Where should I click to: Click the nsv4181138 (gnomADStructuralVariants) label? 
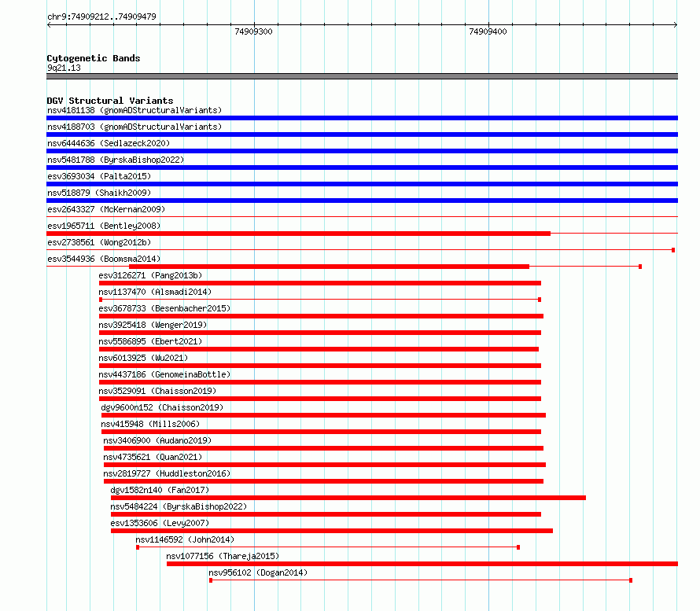point(134,110)
